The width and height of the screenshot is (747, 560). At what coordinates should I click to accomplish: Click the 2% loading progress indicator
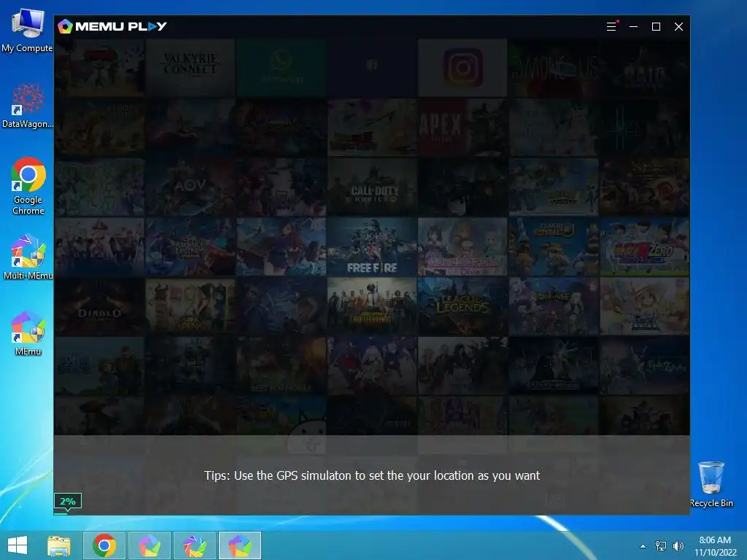click(68, 502)
